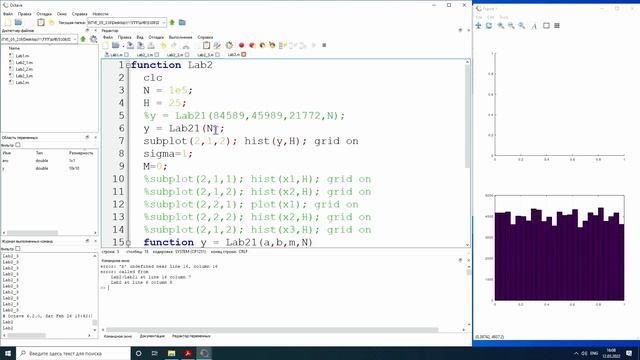Screen dimensions: 640x360
Task: Click file browser green up-arrow icon
Action: [83, 39]
